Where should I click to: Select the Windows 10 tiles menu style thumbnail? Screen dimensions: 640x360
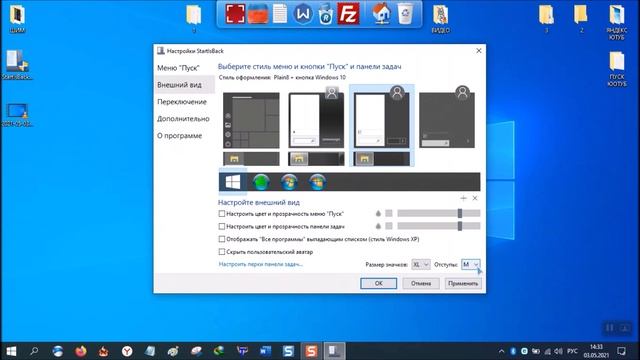point(251,120)
